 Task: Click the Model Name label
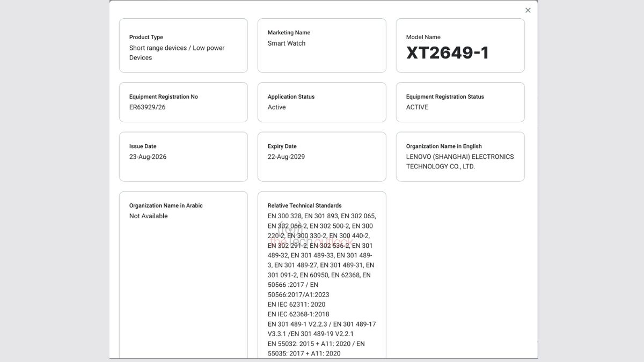tap(423, 37)
